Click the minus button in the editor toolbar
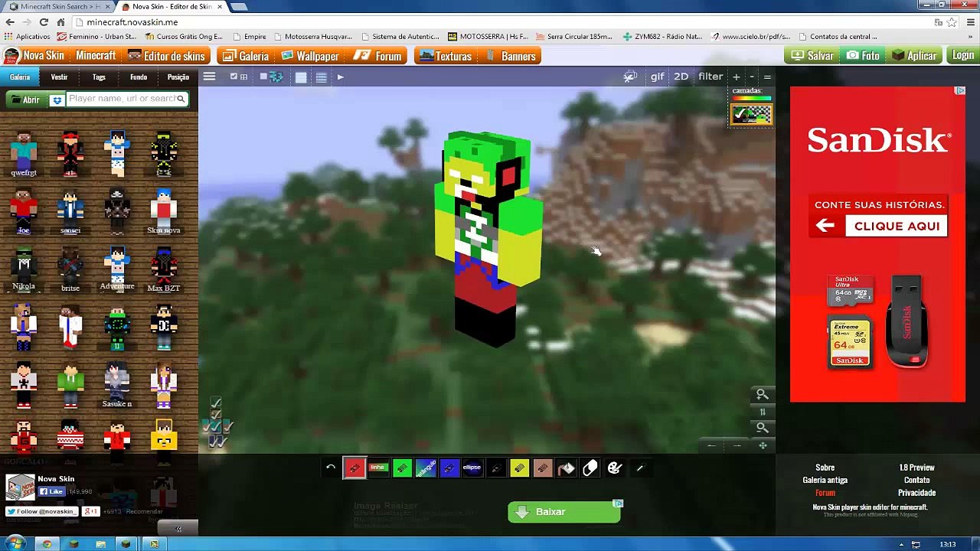This screenshot has height=551, width=980. click(752, 77)
